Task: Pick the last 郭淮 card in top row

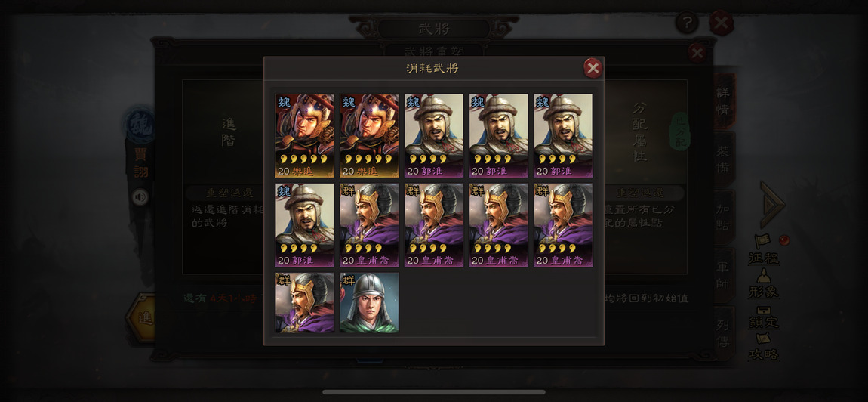Action: 563,135
